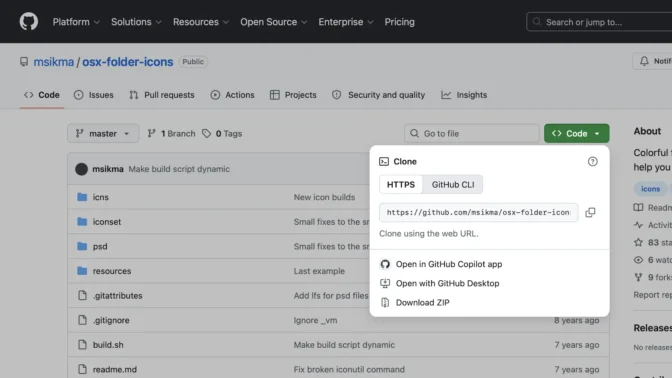Open the 1 Branch link
672x378 pixels.
171,134
